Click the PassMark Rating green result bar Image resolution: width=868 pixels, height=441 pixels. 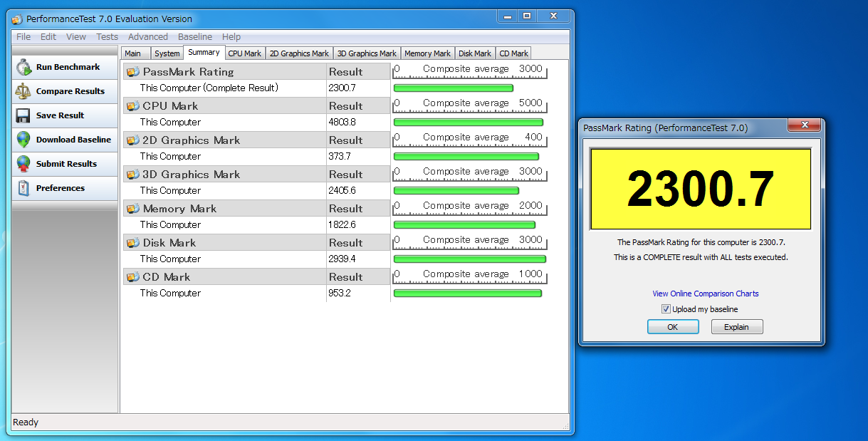coord(454,88)
